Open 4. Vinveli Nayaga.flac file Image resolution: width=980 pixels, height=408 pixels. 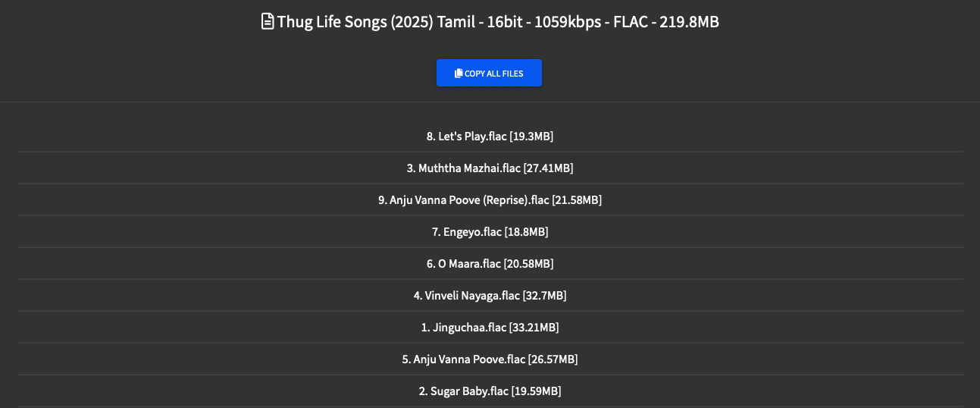pos(490,296)
